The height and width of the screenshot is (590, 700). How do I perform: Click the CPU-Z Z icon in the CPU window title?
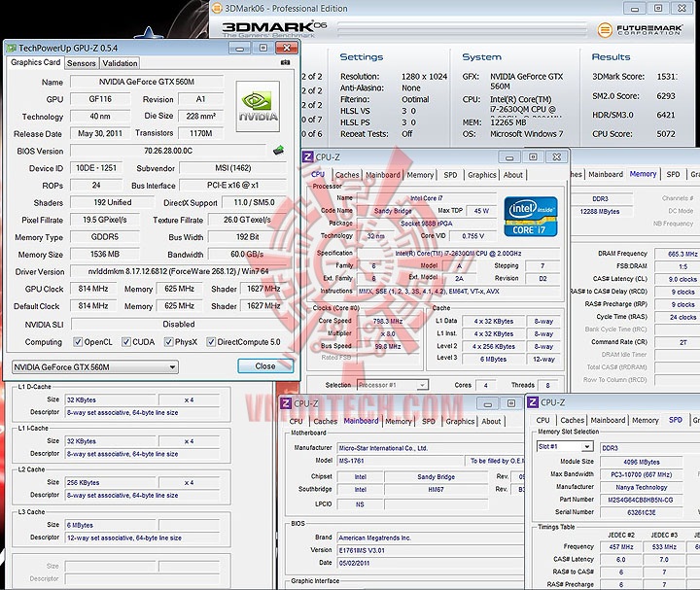tap(308, 156)
